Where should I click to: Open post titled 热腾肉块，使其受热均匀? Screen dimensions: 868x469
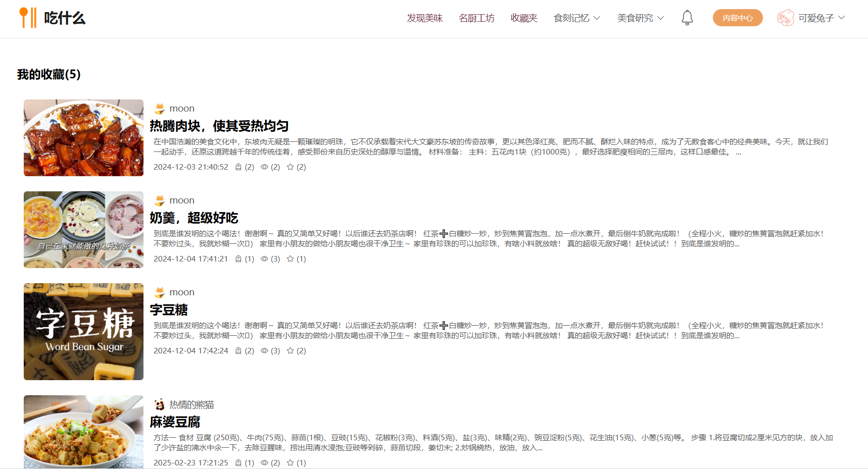click(x=219, y=126)
